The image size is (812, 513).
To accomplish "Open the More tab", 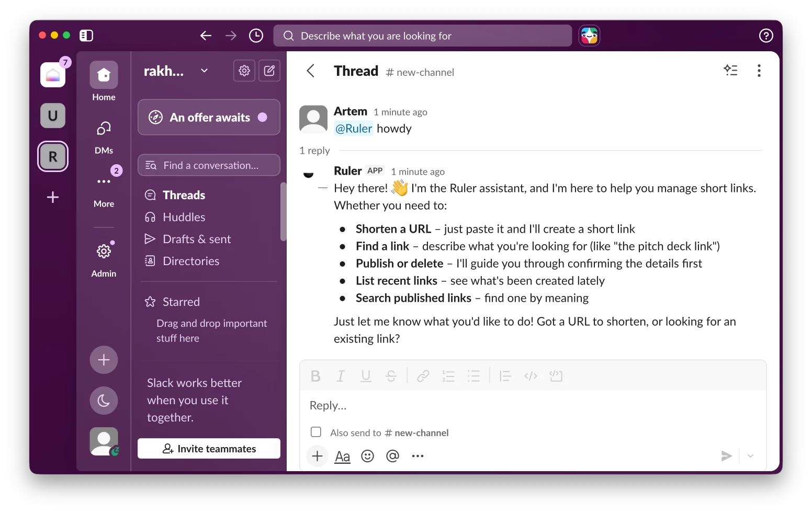I will tap(104, 189).
